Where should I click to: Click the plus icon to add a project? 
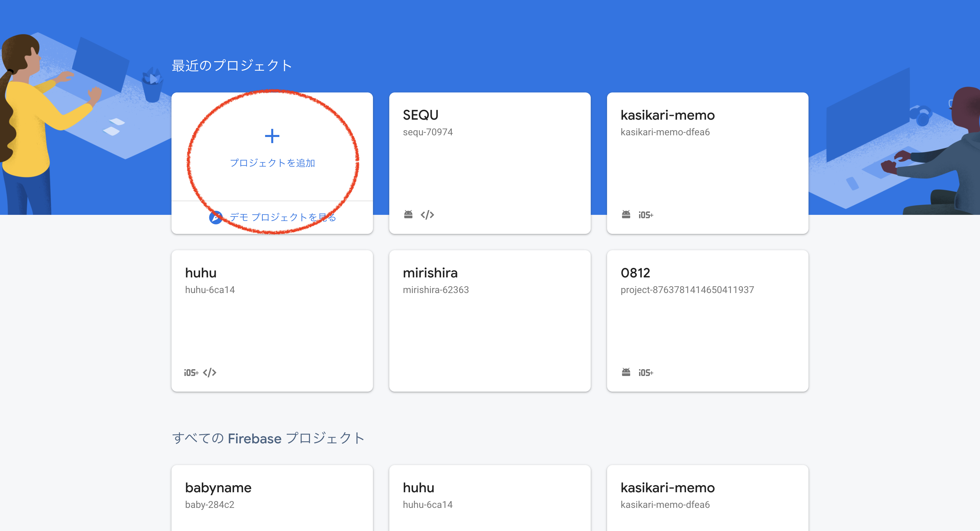point(272,136)
